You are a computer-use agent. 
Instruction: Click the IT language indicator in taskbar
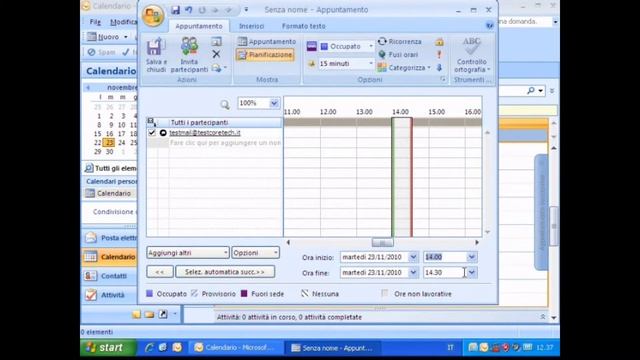pos(450,347)
